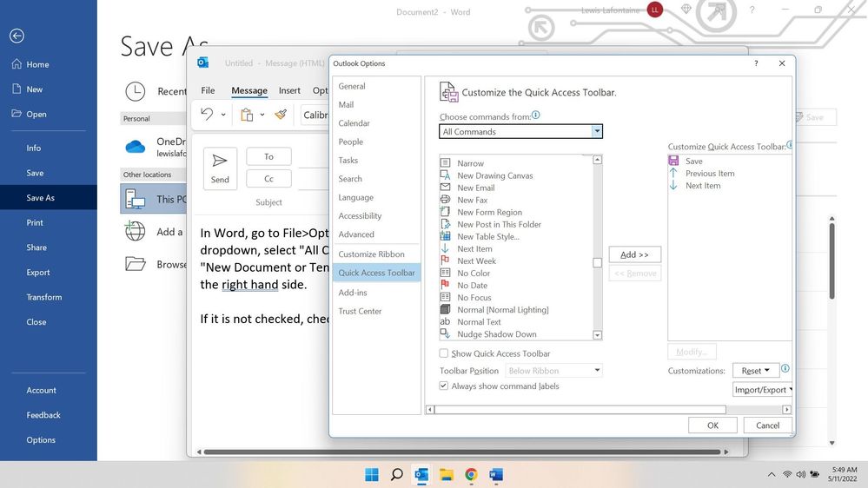This screenshot has width=868, height=488.
Task: Uncheck Always show command labels
Action: point(443,386)
